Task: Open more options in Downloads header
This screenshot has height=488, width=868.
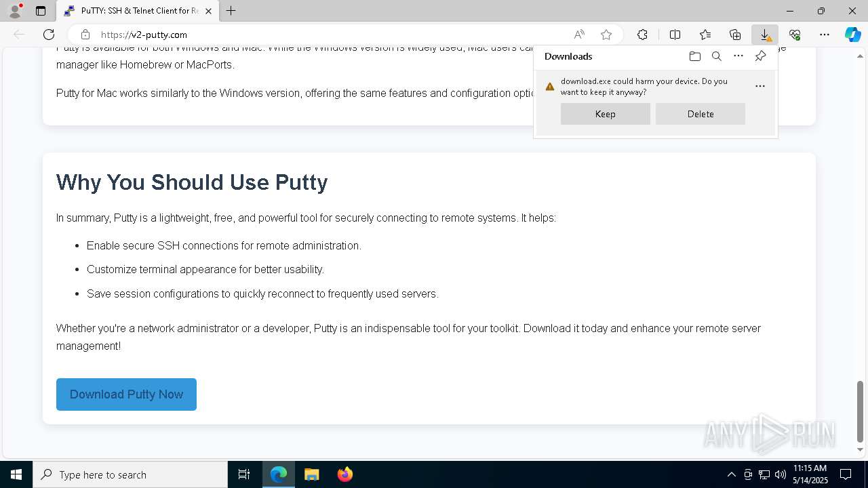Action: coord(738,56)
